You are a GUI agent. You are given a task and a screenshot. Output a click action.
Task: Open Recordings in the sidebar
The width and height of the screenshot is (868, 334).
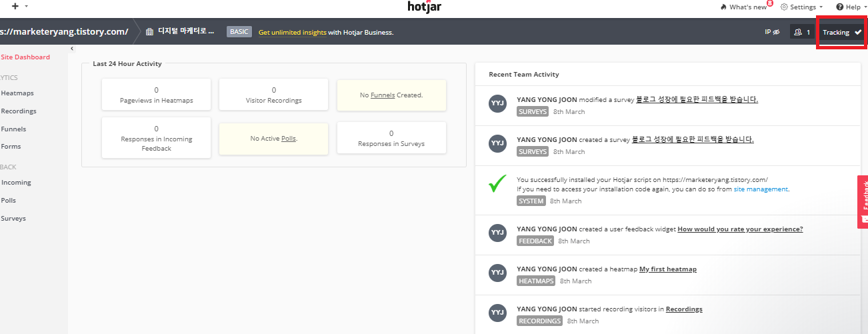[x=19, y=111]
